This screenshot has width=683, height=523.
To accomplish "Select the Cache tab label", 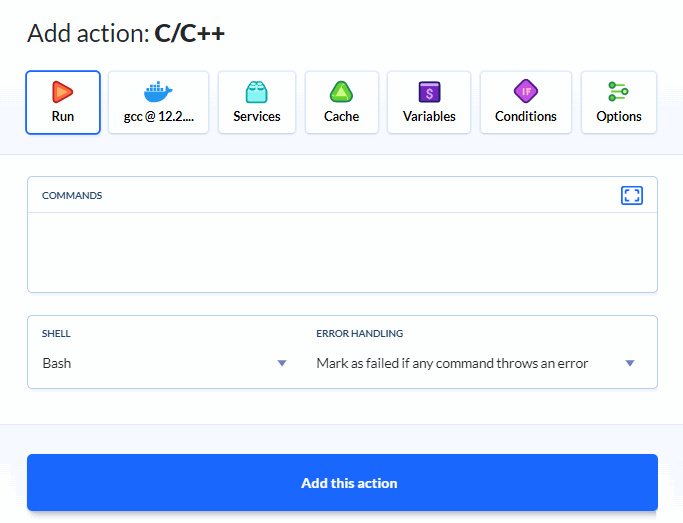I will (342, 116).
